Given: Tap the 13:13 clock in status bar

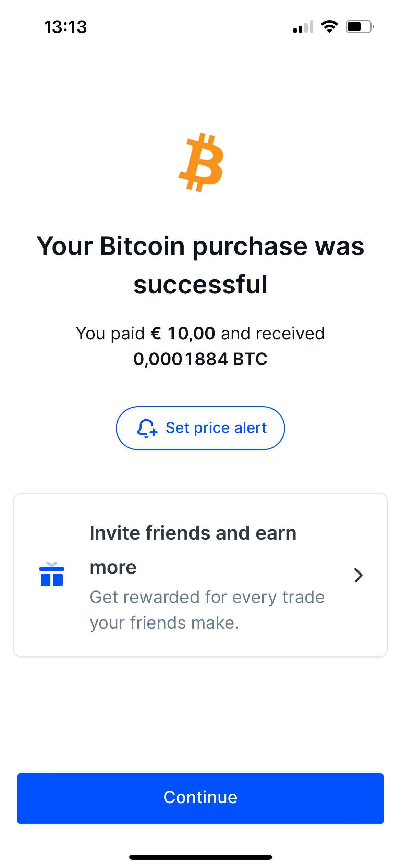Looking at the screenshot, I should [x=65, y=27].
